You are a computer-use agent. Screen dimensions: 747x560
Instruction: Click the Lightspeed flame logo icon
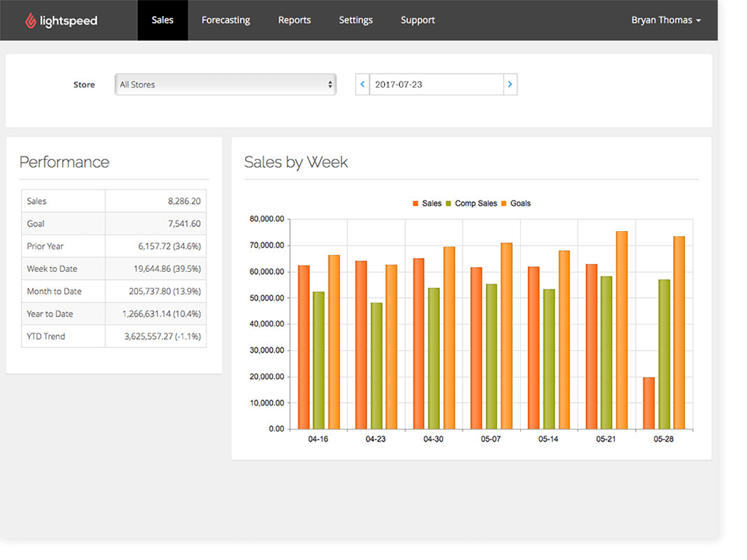(x=31, y=20)
